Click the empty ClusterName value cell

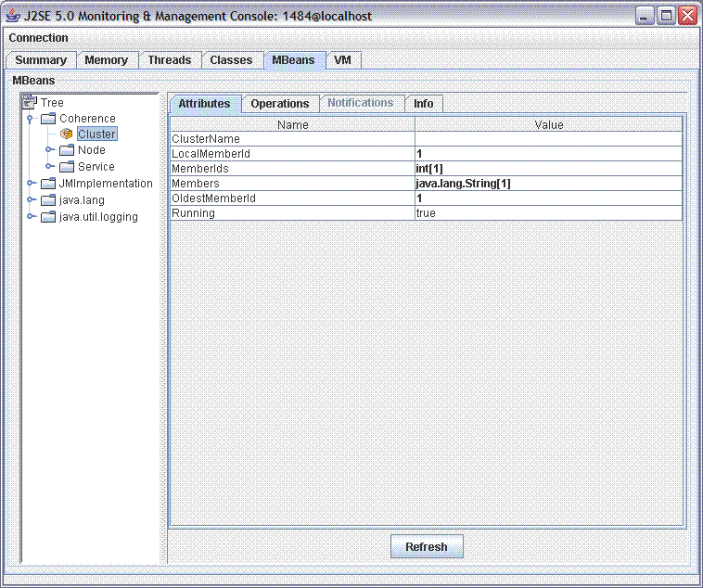click(549, 138)
